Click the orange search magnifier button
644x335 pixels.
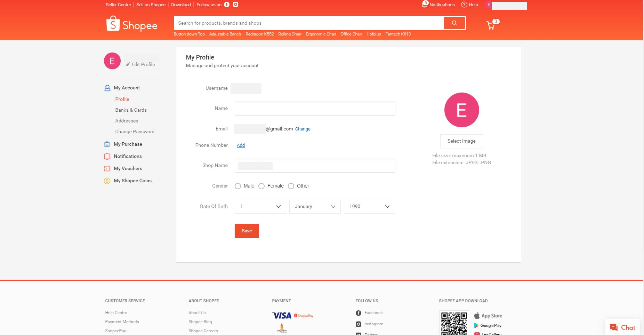click(x=454, y=23)
